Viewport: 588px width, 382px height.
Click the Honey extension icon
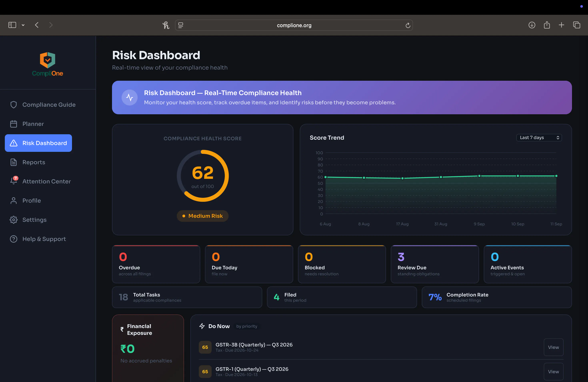coord(166,25)
